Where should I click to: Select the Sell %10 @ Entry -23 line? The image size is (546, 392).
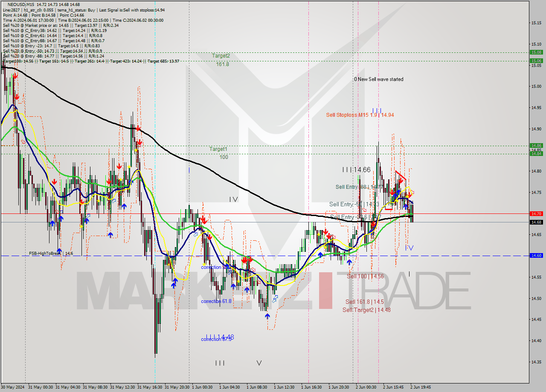(x=51, y=46)
